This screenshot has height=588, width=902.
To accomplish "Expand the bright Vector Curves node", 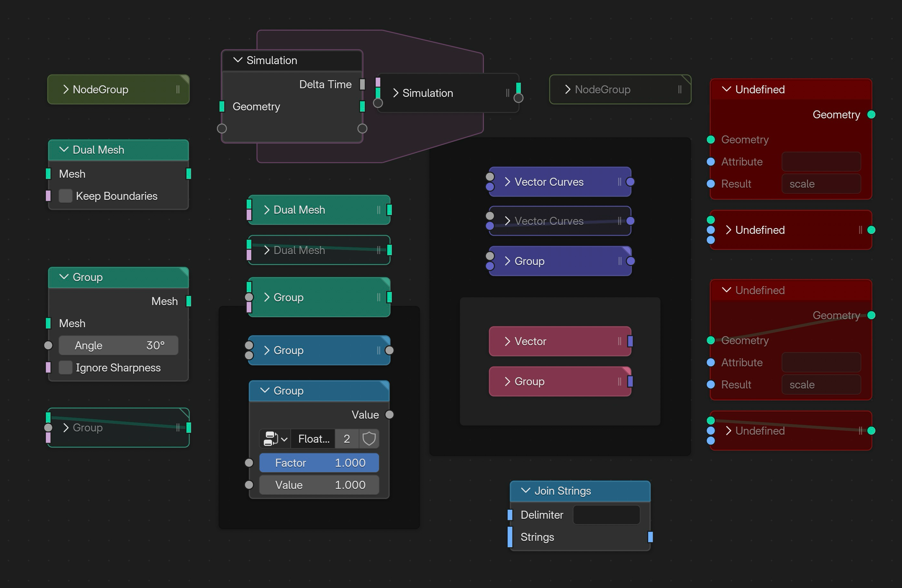I will 507,182.
